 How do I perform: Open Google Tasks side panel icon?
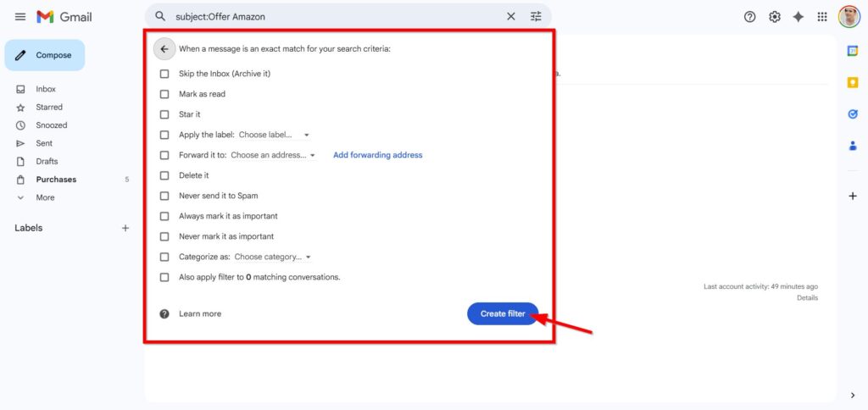click(853, 114)
